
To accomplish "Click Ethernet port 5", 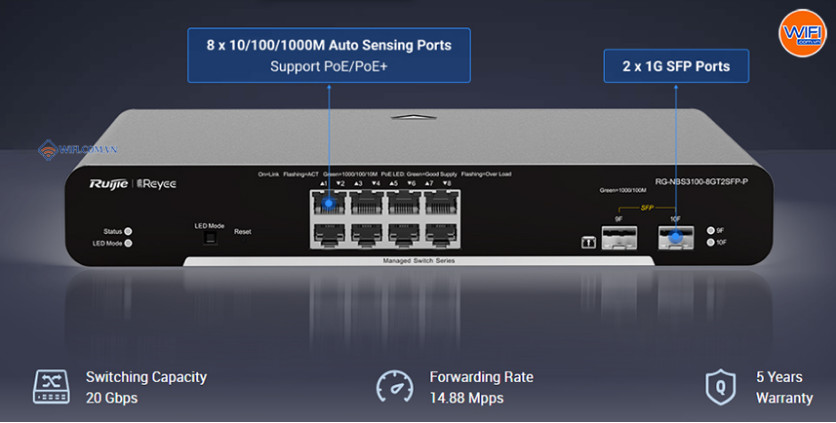I will click(x=404, y=203).
